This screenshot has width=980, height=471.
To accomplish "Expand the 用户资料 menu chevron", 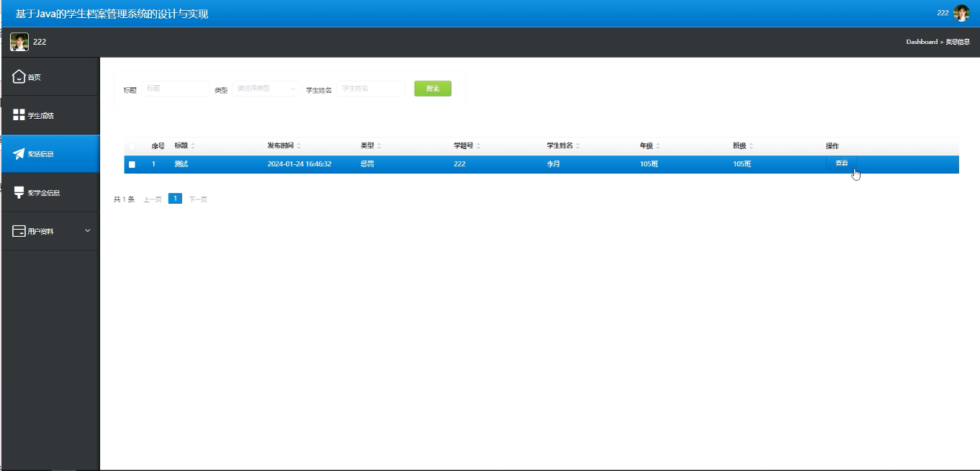I will 88,230.
